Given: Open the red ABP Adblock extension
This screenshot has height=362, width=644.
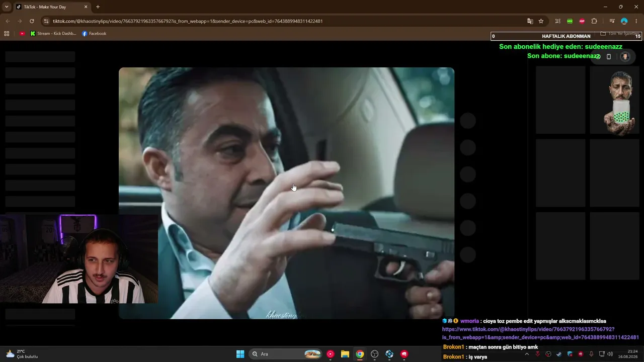Looking at the screenshot, I should coord(582,21).
